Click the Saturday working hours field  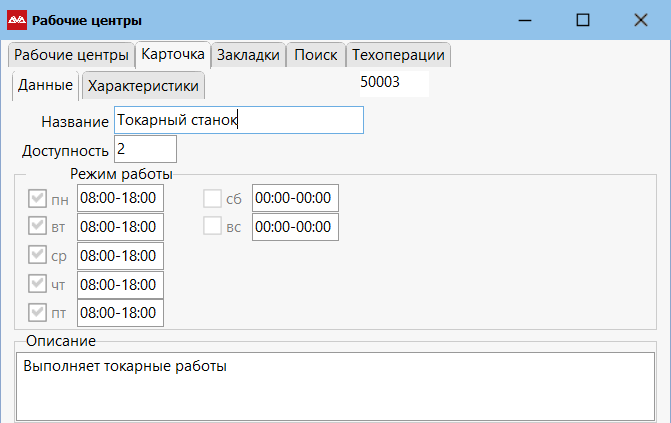coord(295,198)
